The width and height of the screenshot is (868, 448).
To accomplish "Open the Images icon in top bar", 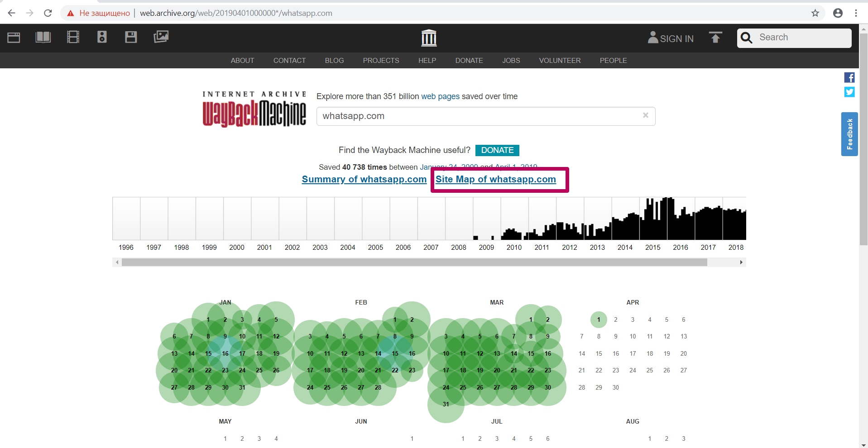I will tap(161, 37).
